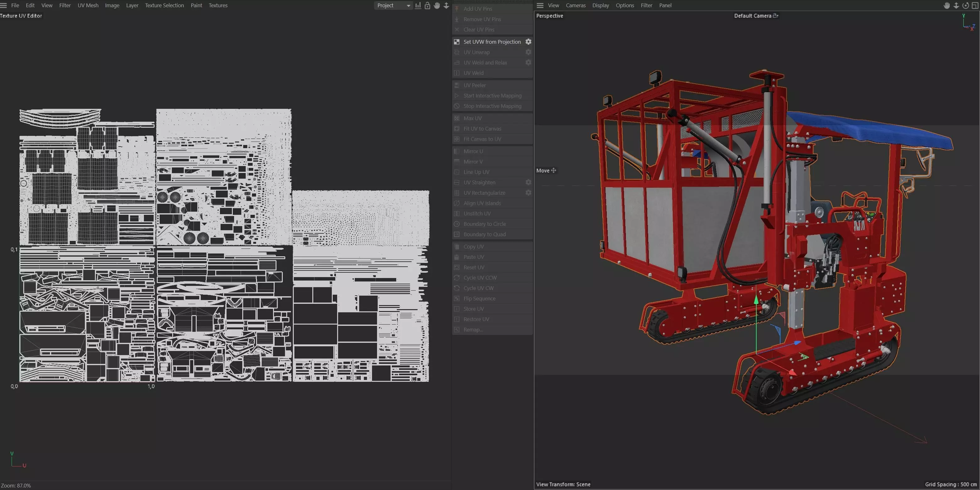Toggle the viewport maximize layout icon
This screenshot has height=490, width=980.
975,5
